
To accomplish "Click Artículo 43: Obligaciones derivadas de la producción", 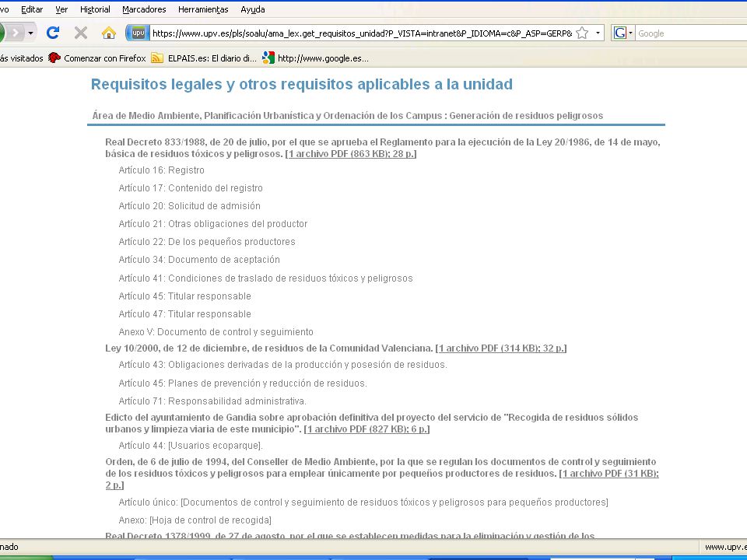I will coord(283,365).
